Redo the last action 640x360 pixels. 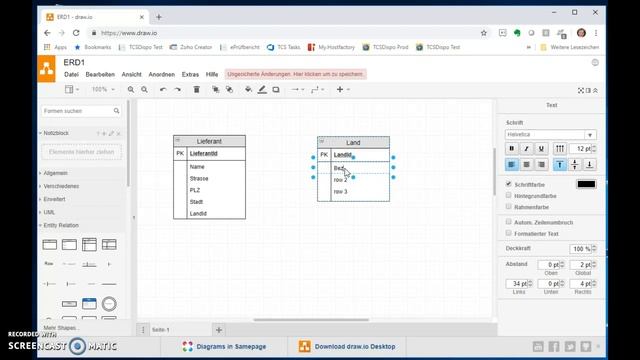(x=178, y=89)
